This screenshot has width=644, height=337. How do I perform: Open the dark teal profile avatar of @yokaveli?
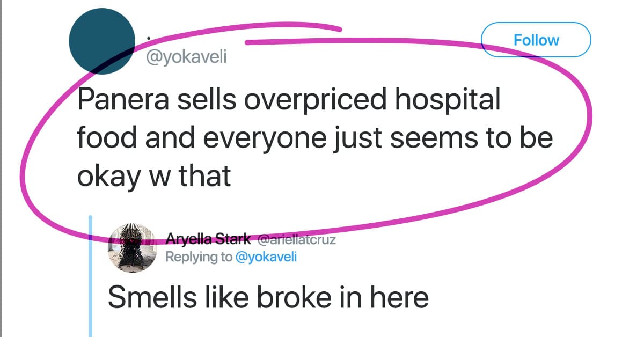click(102, 41)
